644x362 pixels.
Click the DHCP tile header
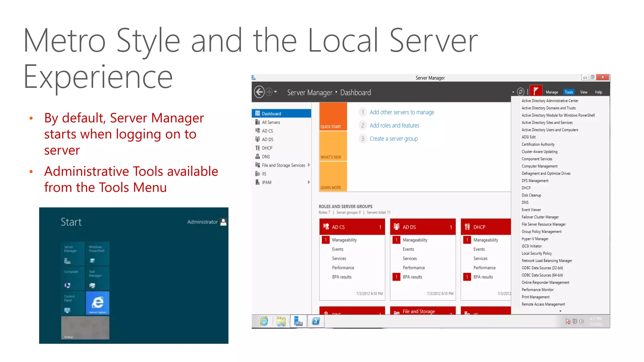[486, 227]
